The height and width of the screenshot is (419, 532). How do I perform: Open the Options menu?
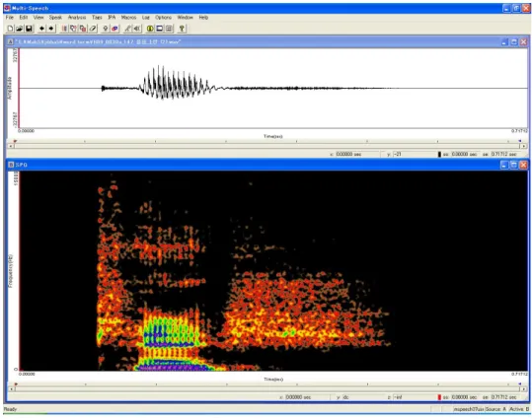163,18
